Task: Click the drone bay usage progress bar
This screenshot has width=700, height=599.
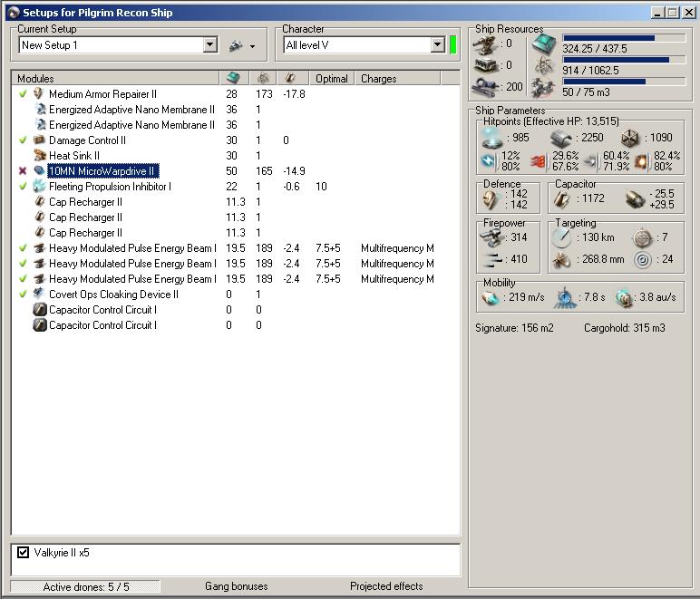Action: 624,82
